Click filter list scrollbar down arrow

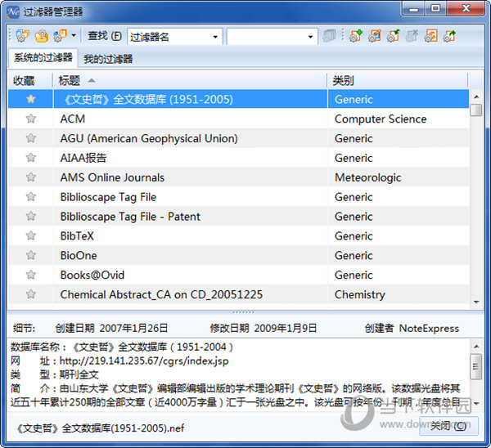476,302
